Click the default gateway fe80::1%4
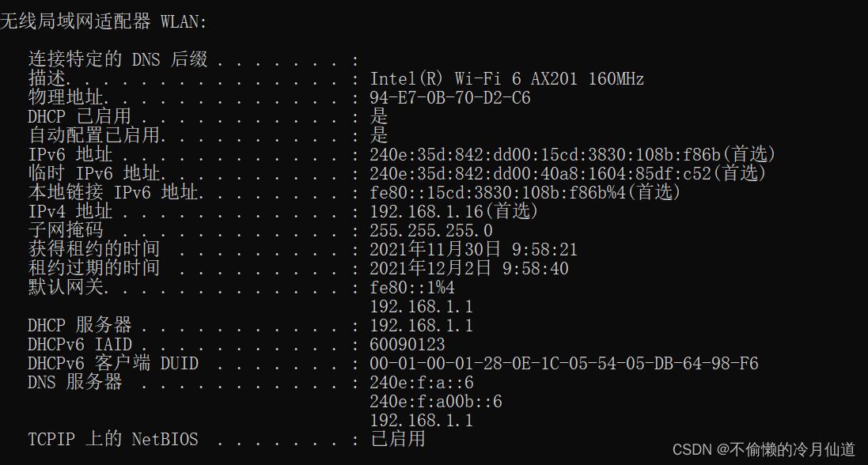868x465 pixels. [x=412, y=288]
